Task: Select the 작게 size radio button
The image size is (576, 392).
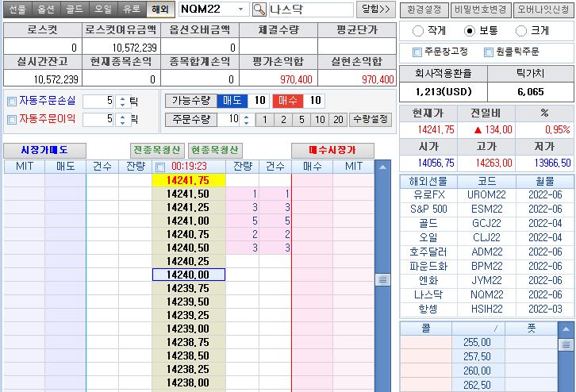Action: (x=418, y=31)
